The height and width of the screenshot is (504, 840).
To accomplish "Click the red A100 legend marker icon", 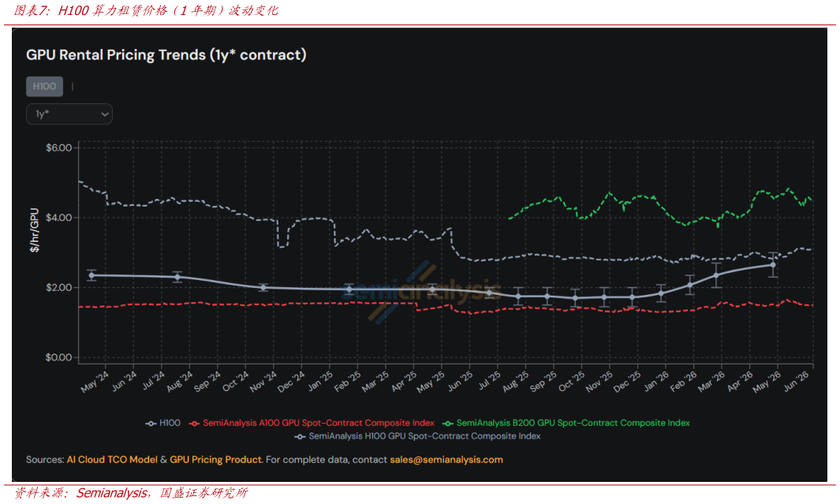I will [x=195, y=424].
